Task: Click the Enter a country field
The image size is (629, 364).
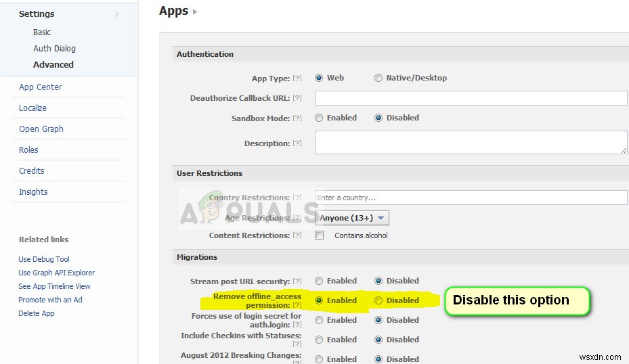Action: point(471,198)
